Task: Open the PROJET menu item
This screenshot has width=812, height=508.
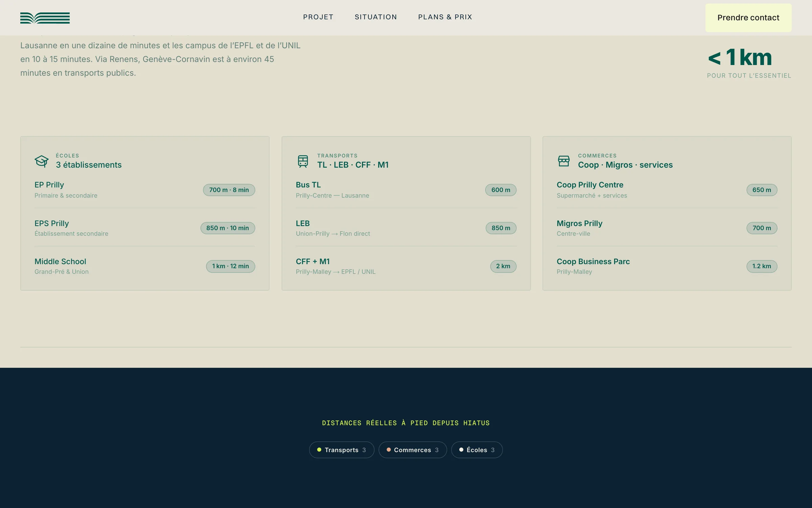Action: point(318,17)
